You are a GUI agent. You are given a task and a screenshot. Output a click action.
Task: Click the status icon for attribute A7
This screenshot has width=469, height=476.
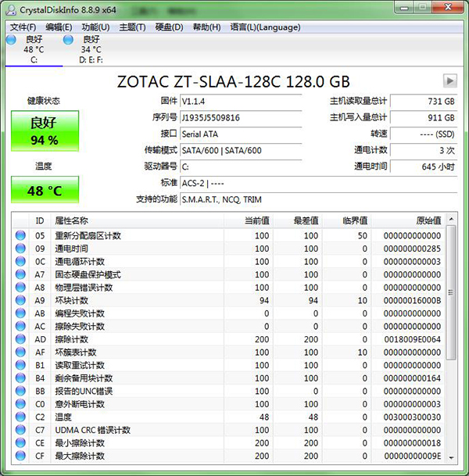tap(20, 274)
